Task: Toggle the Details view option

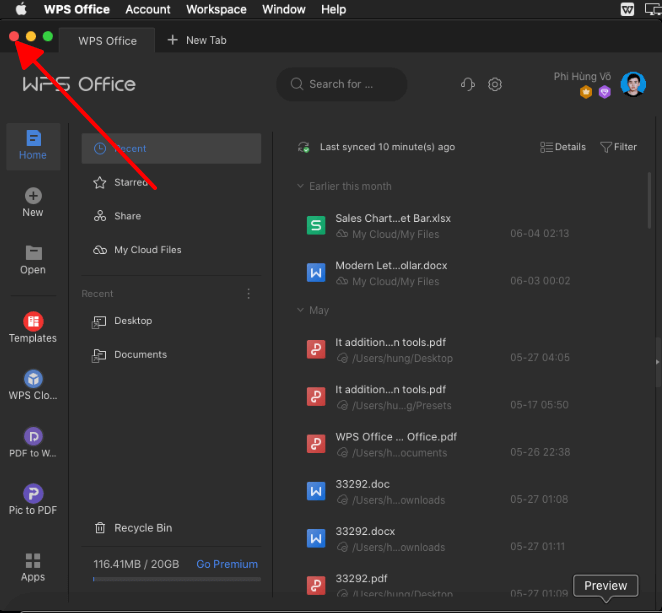Action: click(x=563, y=147)
